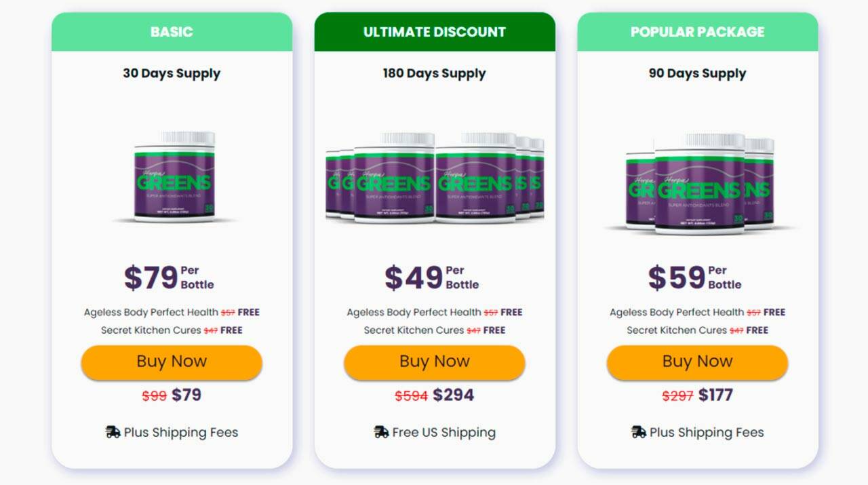Click the truck icon under the Popular Package
The height and width of the screenshot is (485, 868).
pos(638,432)
